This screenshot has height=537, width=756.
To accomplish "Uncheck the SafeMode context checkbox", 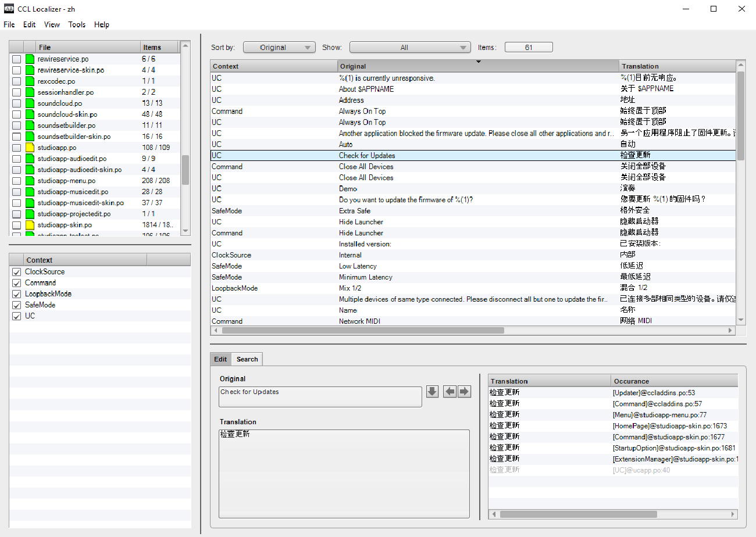I will 16,305.
